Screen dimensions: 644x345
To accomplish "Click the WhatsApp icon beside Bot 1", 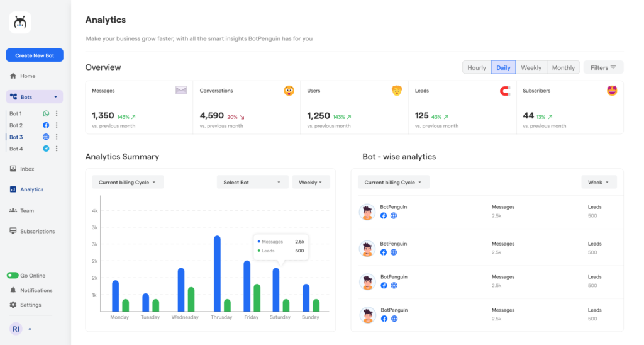I will coord(46,114).
